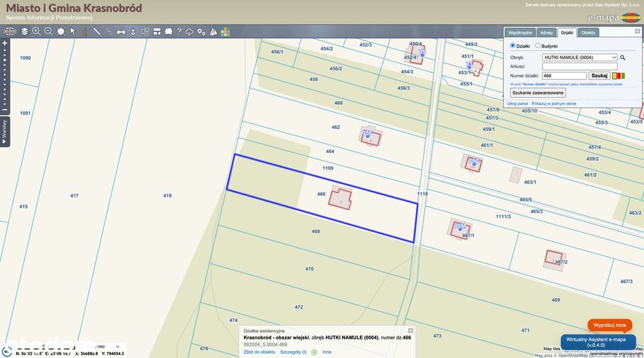Viewport: 644px width, 358px height.
Task: Select the zoom out magnifier tool
Action: (x=48, y=32)
